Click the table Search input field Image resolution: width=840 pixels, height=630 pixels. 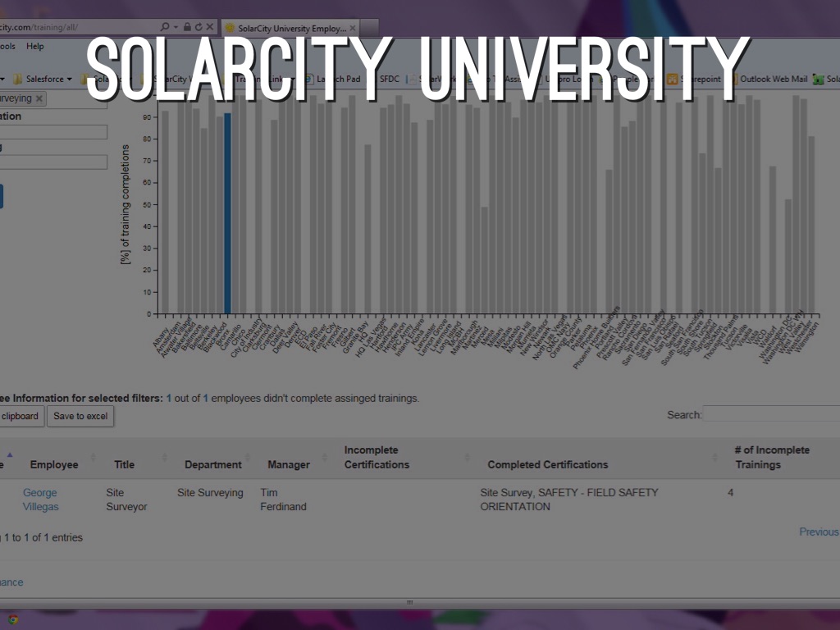point(770,414)
